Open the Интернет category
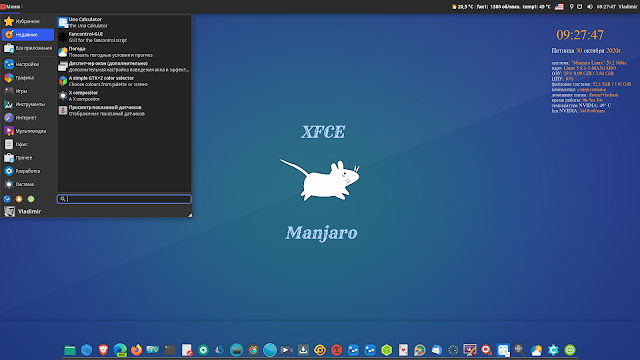Image resolution: width=640 pixels, height=360 pixels. coord(28,118)
